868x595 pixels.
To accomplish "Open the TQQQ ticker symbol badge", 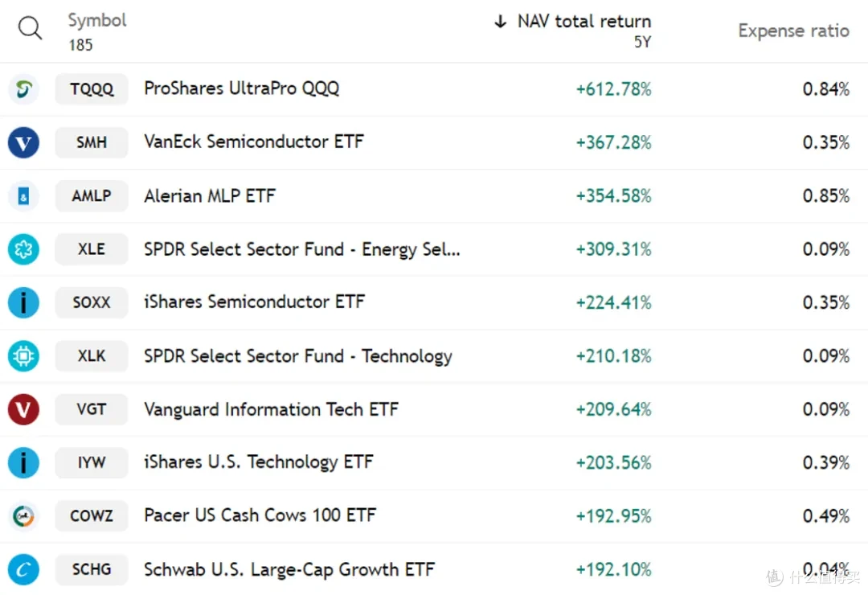I will (x=92, y=89).
